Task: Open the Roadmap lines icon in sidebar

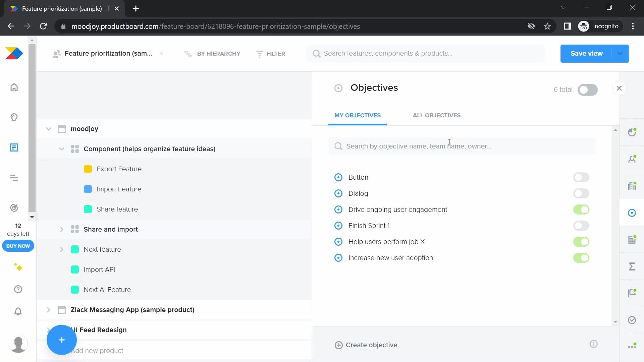Action: (x=14, y=178)
